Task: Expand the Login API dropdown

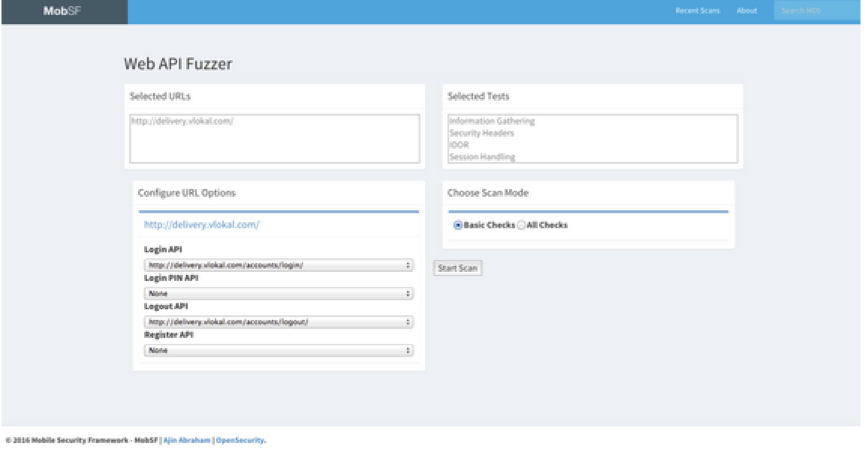Action: click(x=279, y=265)
